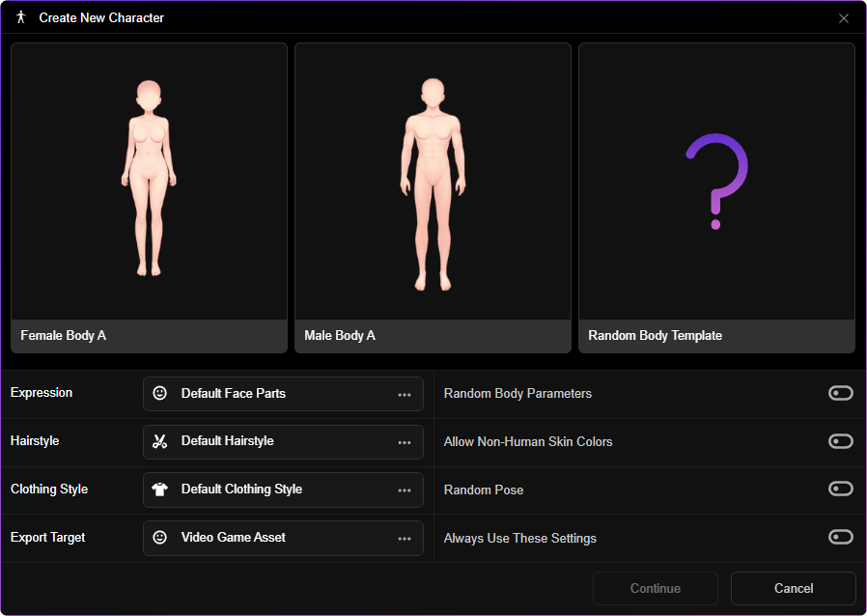The height and width of the screenshot is (616, 867).
Task: Click the scissors icon beside Default Hairstyle
Action: coord(160,441)
